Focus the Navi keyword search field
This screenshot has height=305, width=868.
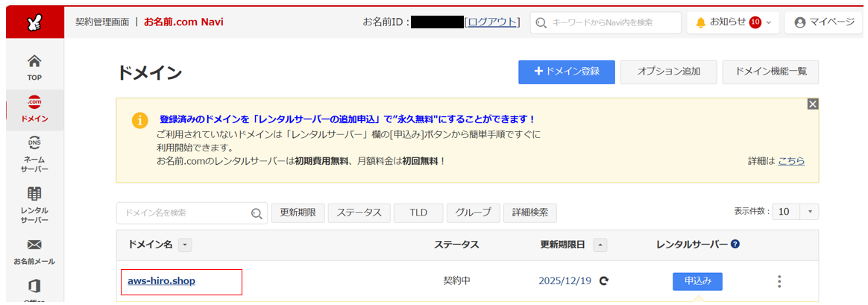pyautogui.click(x=606, y=22)
